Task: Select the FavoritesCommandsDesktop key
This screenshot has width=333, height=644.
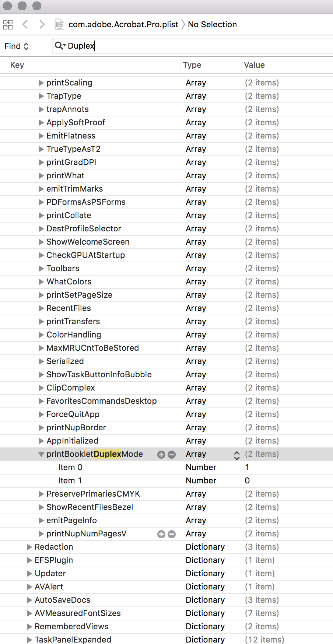Action: point(101,401)
